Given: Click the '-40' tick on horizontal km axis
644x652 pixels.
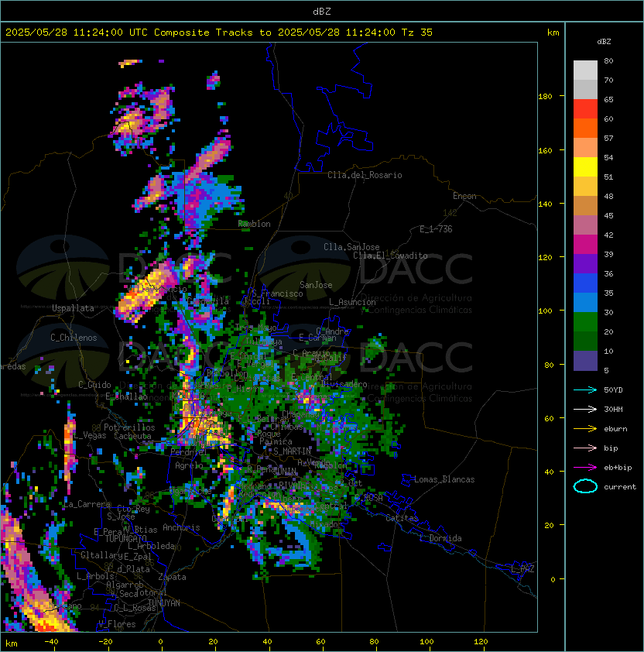Looking at the screenshot, I should click(x=51, y=642).
